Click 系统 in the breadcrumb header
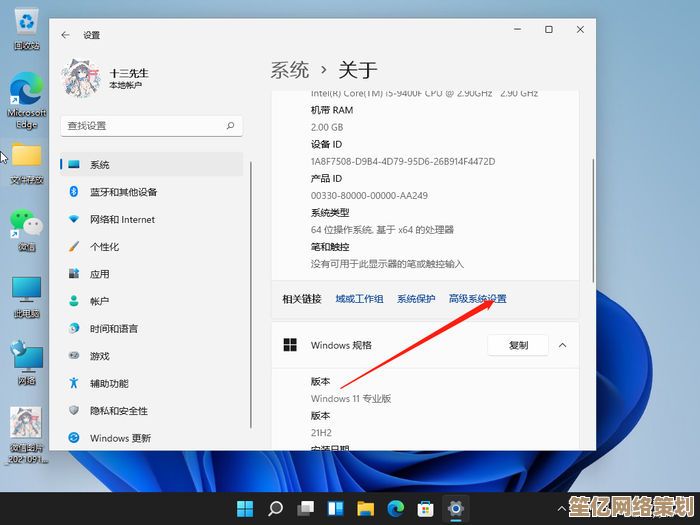Screen dimensions: 700x525 [289, 70]
